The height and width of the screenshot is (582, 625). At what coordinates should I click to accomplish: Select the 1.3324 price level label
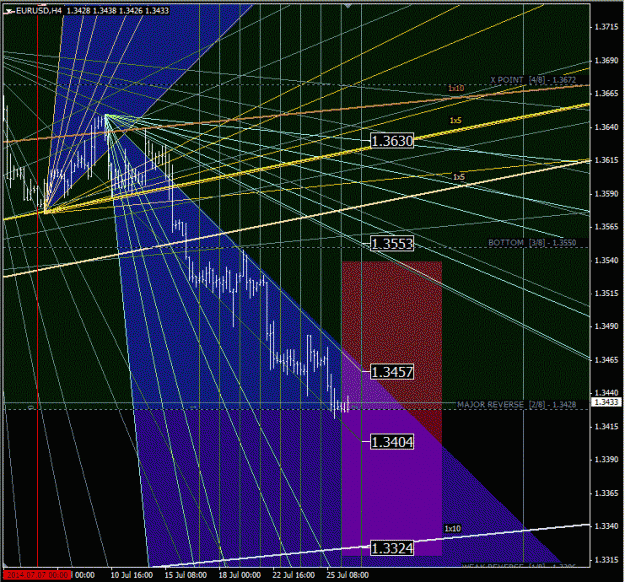pyautogui.click(x=392, y=548)
